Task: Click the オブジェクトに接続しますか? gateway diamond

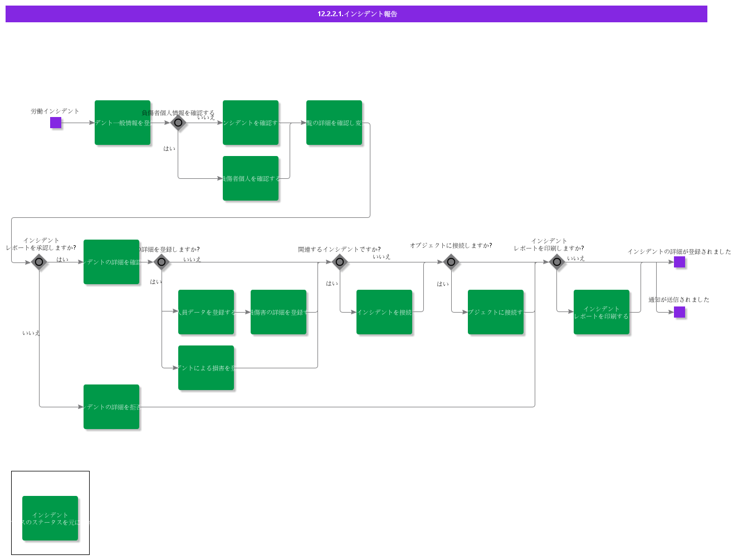Action: pos(451,262)
